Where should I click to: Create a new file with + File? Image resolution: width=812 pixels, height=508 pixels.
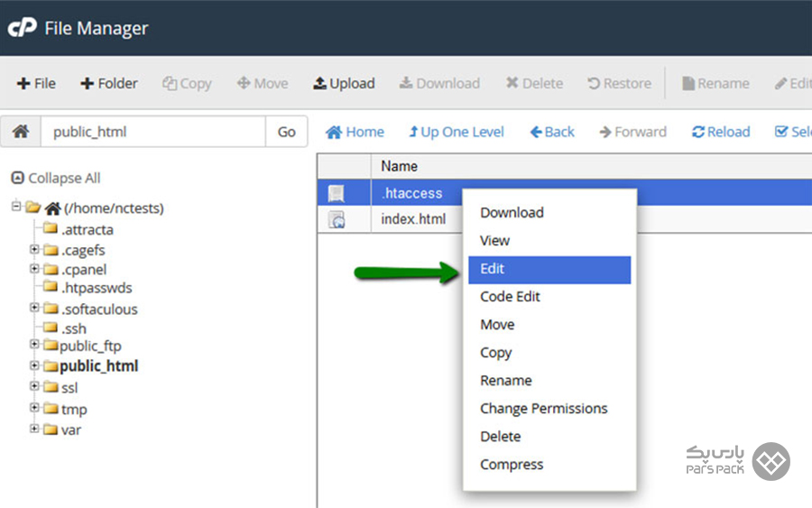(36, 83)
